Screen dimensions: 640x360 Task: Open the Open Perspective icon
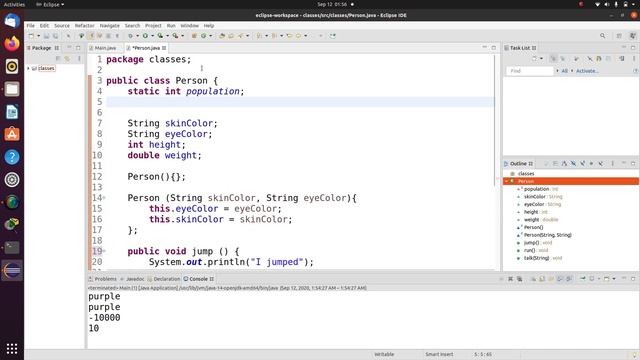click(x=619, y=36)
